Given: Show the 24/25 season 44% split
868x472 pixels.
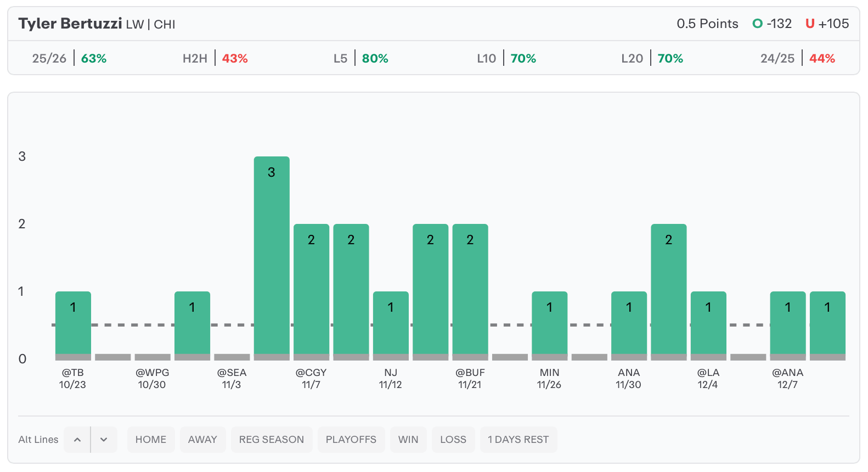Looking at the screenshot, I should click(x=797, y=58).
